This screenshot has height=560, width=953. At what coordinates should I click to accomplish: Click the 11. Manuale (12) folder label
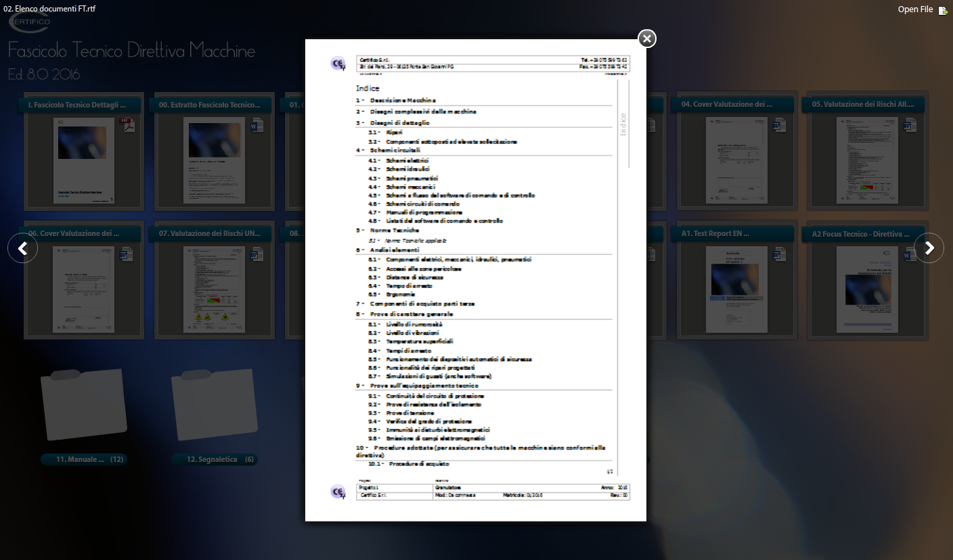pyautogui.click(x=83, y=459)
